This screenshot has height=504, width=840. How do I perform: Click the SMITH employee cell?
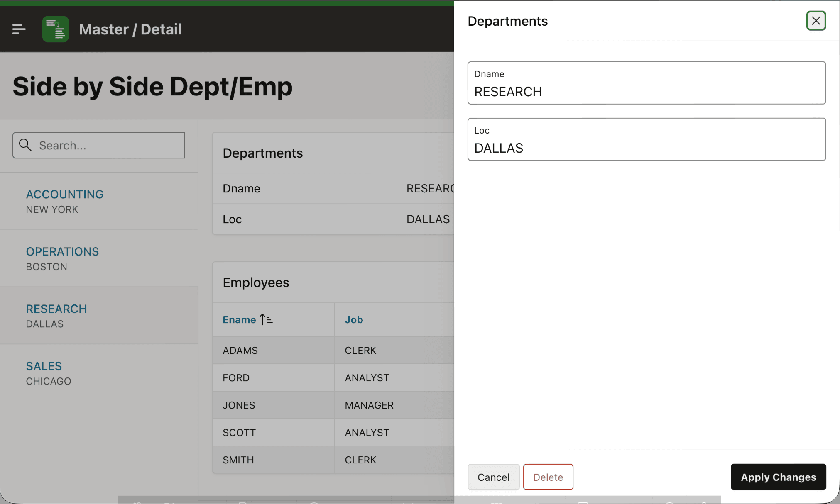click(x=273, y=460)
